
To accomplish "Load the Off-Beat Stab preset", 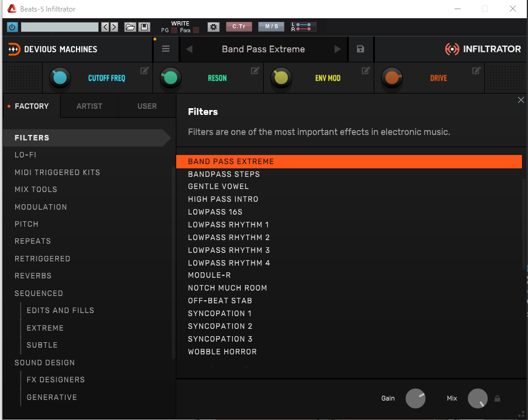I will [x=220, y=301].
